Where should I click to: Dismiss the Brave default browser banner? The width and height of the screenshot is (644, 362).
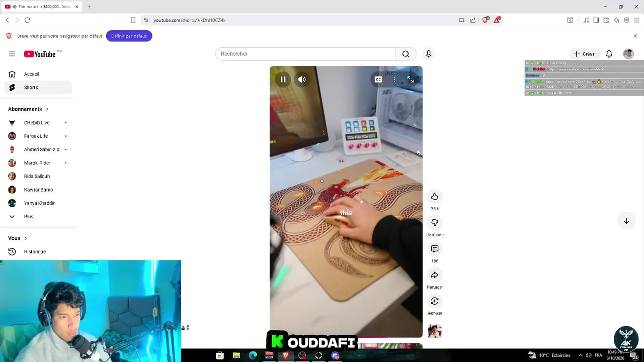[635, 36]
